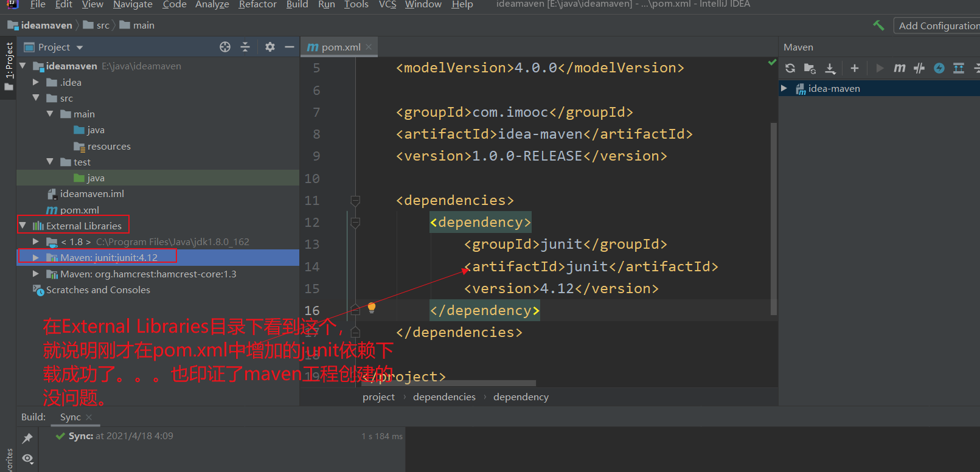The width and height of the screenshot is (980, 472).
Task: Toggle fold marker at dependencies line
Action: (355, 200)
